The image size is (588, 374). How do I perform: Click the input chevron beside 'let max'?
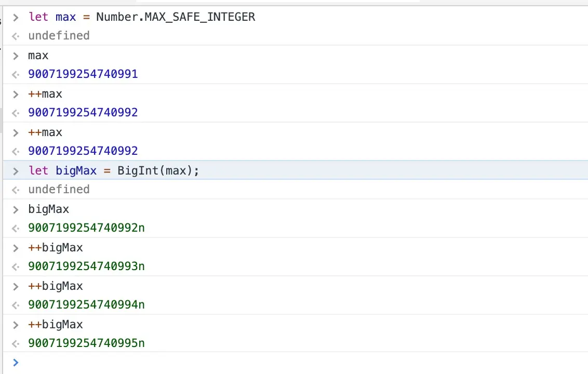[16, 17]
